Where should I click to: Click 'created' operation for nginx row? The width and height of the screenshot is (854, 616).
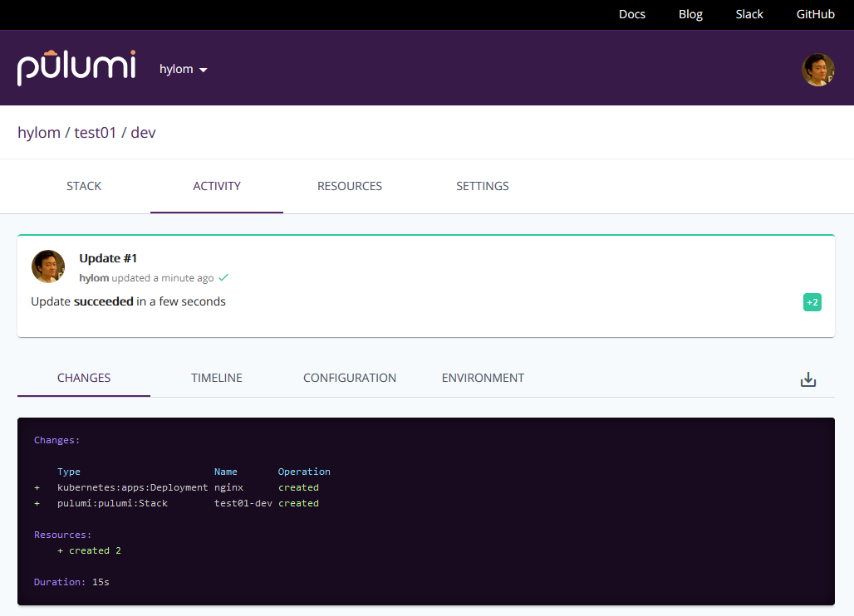(x=298, y=487)
